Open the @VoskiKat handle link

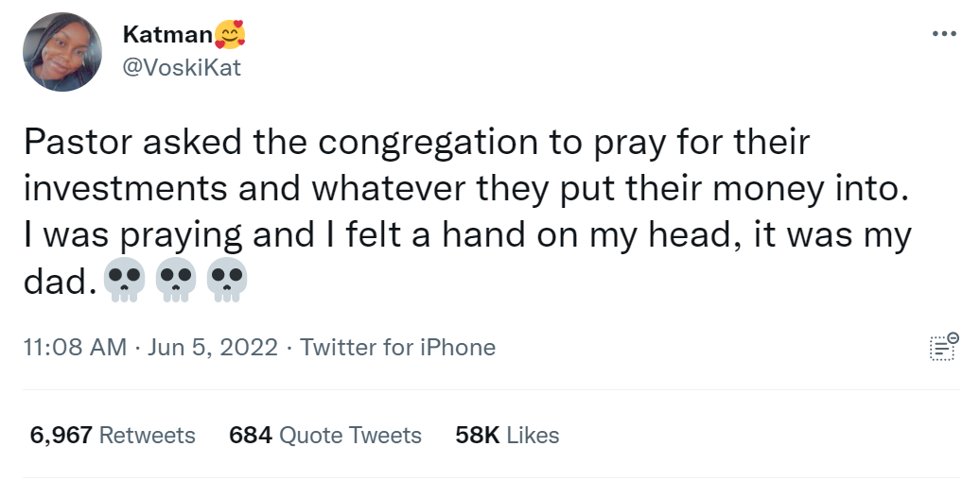182,68
